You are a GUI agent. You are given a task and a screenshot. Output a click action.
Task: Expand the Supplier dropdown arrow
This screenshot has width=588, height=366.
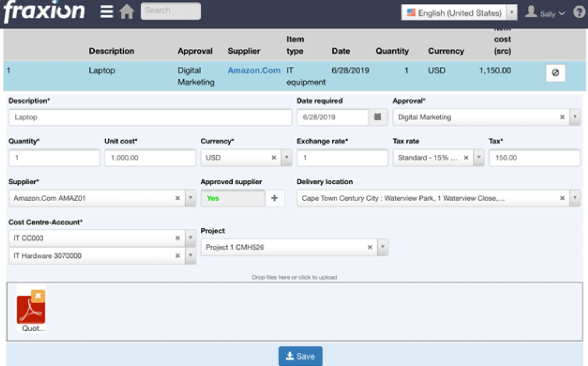tap(190, 198)
